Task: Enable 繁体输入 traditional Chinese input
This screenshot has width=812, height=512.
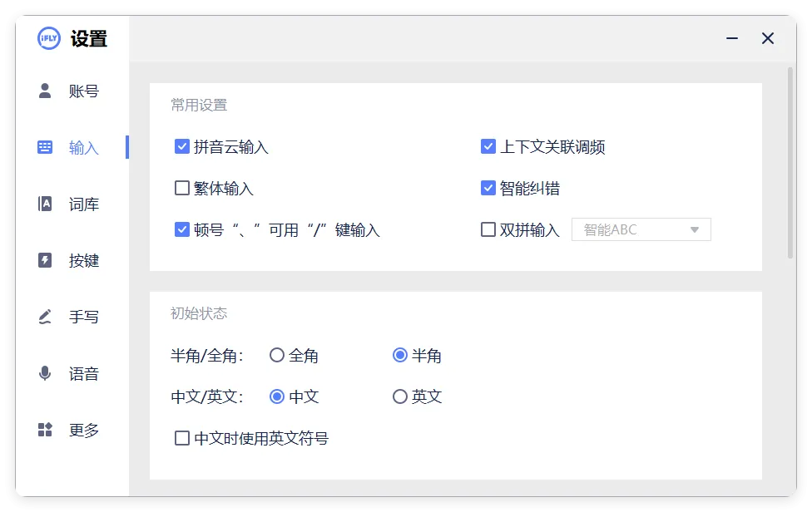Action: tap(181, 188)
